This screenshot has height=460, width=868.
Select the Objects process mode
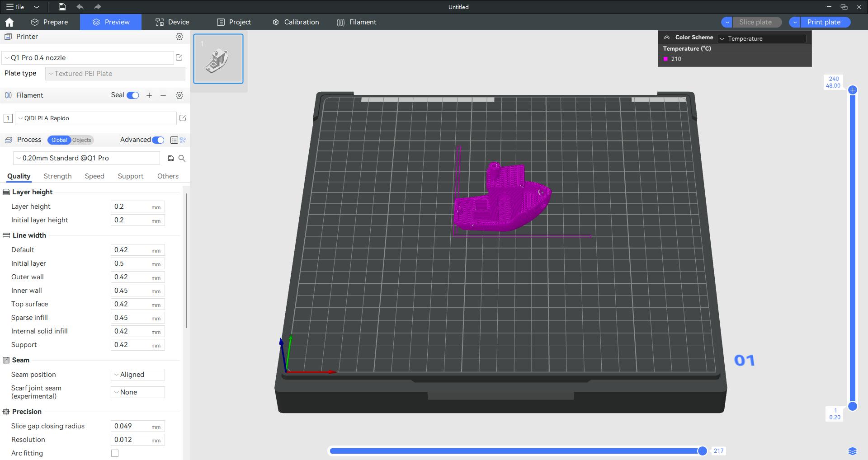click(82, 140)
